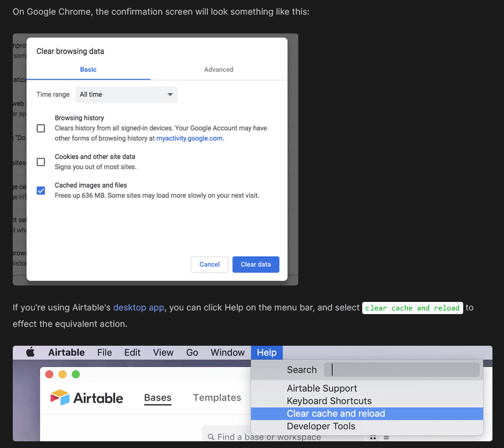Screen dimensions: 504x448
Task: Switch to the Advanced tab
Action: (219, 69)
